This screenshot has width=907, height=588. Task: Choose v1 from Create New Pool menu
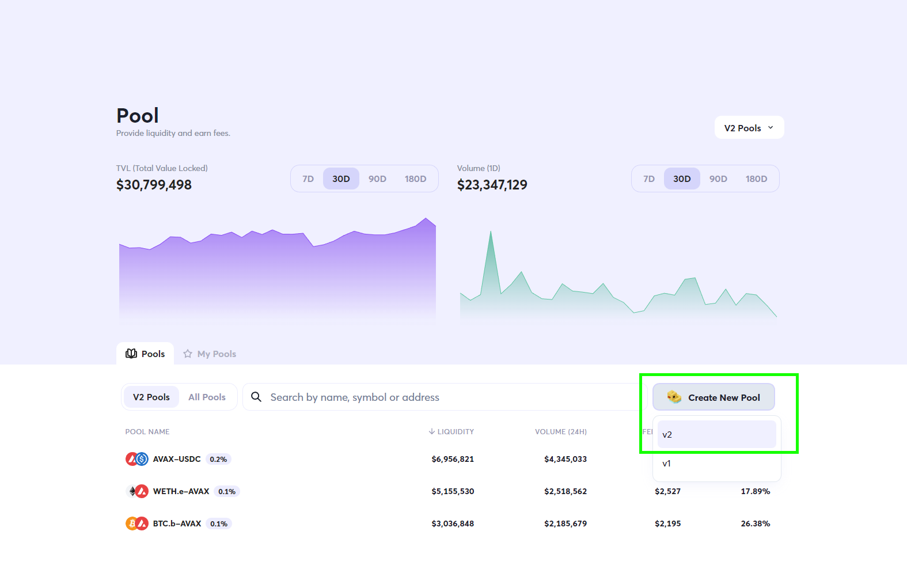pos(716,464)
